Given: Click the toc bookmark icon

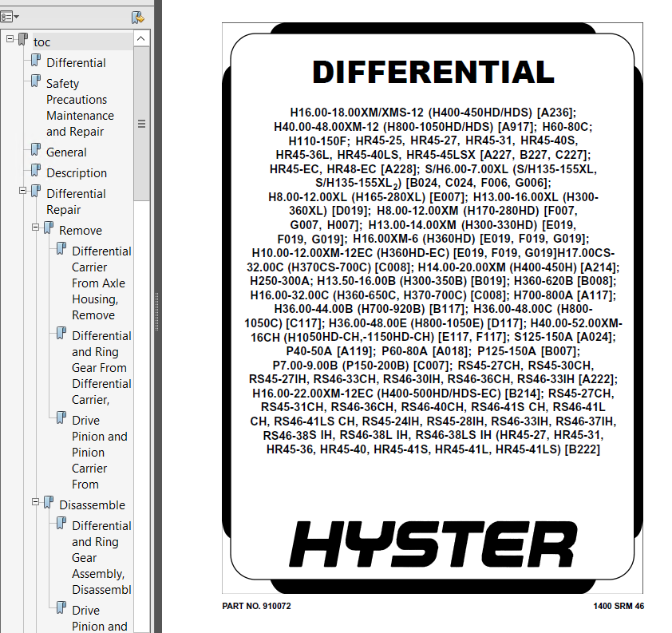Looking at the screenshot, I should pyautogui.click(x=22, y=40).
